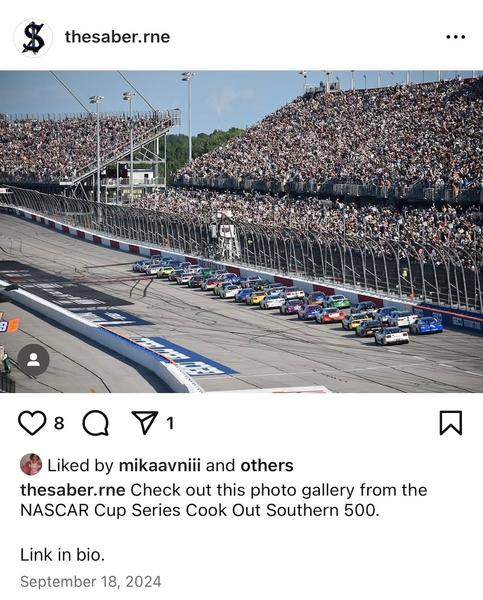
Task: Like the post with the heart icon
Action: point(32,423)
